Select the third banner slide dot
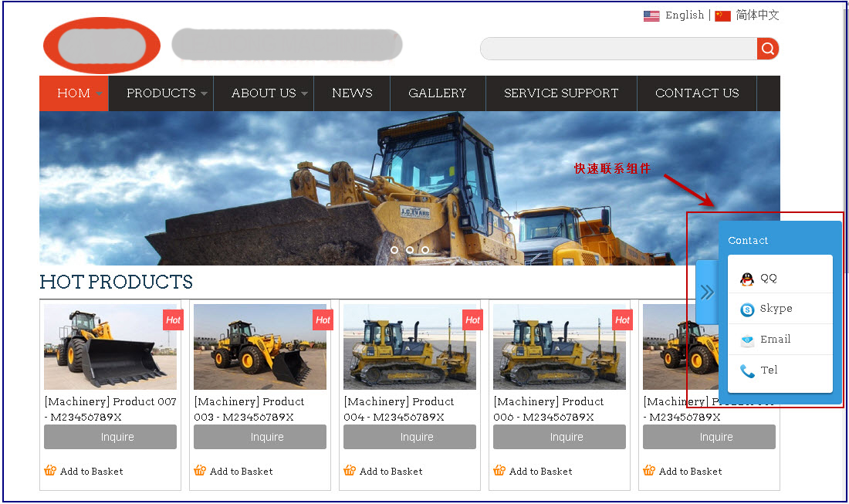The width and height of the screenshot is (849, 504). tap(425, 250)
